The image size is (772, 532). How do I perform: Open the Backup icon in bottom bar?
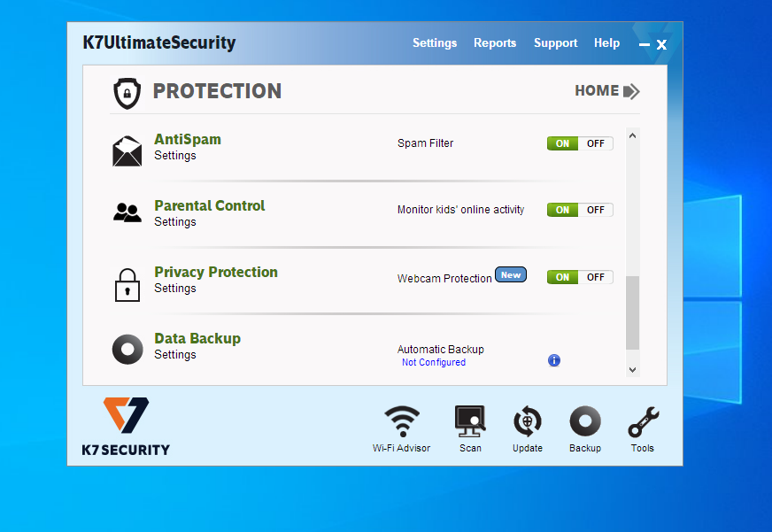coord(585,422)
